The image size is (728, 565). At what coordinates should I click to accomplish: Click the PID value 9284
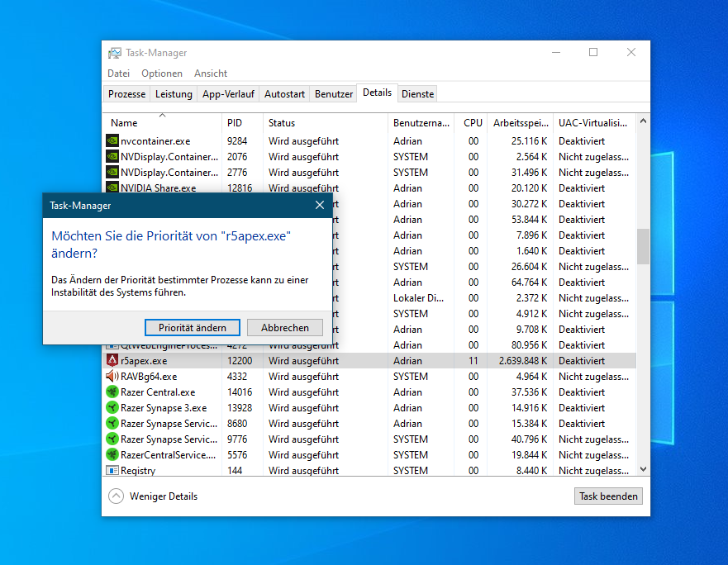(237, 140)
